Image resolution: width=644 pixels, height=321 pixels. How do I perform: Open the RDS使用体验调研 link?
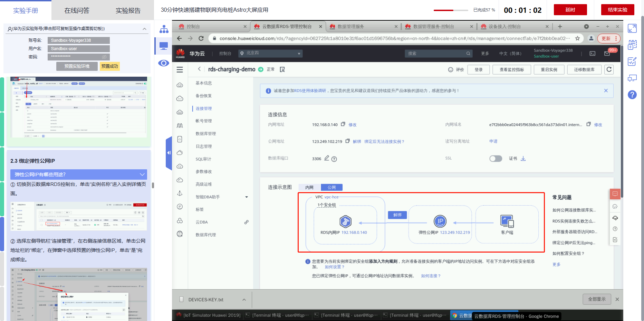310,91
